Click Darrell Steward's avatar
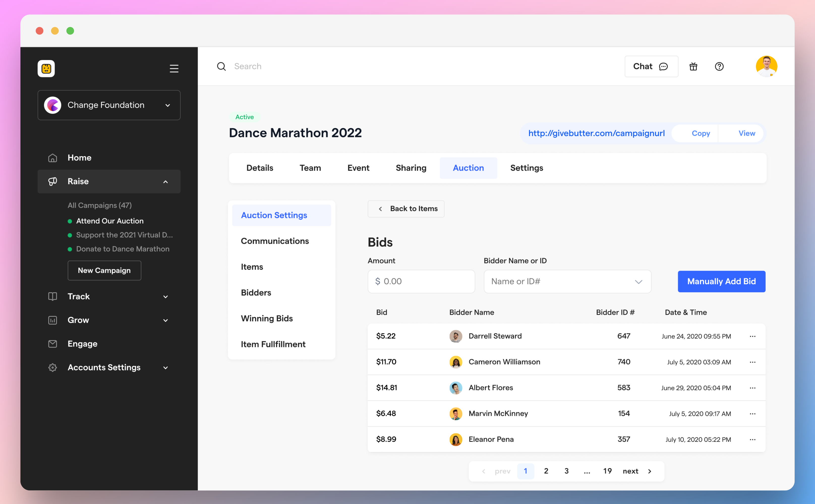 pyautogui.click(x=455, y=336)
